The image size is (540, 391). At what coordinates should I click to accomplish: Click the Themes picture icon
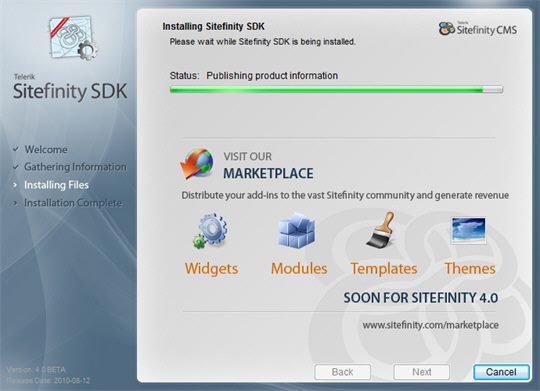pos(468,230)
